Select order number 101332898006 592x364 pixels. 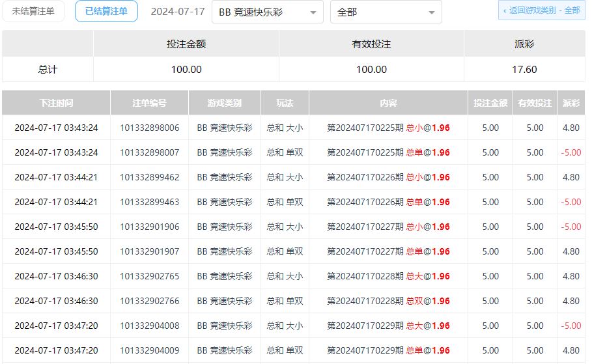[149, 128]
